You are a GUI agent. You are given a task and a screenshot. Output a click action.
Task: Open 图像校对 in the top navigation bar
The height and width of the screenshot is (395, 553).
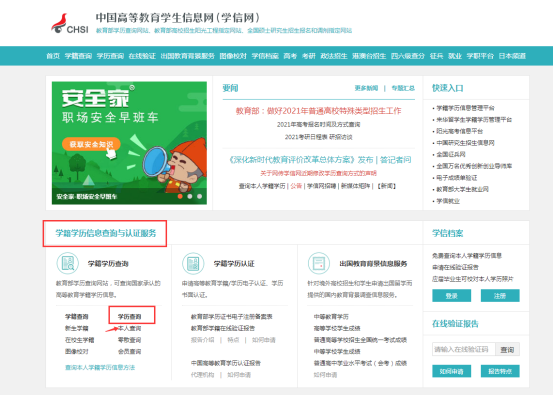pyautogui.click(x=233, y=56)
